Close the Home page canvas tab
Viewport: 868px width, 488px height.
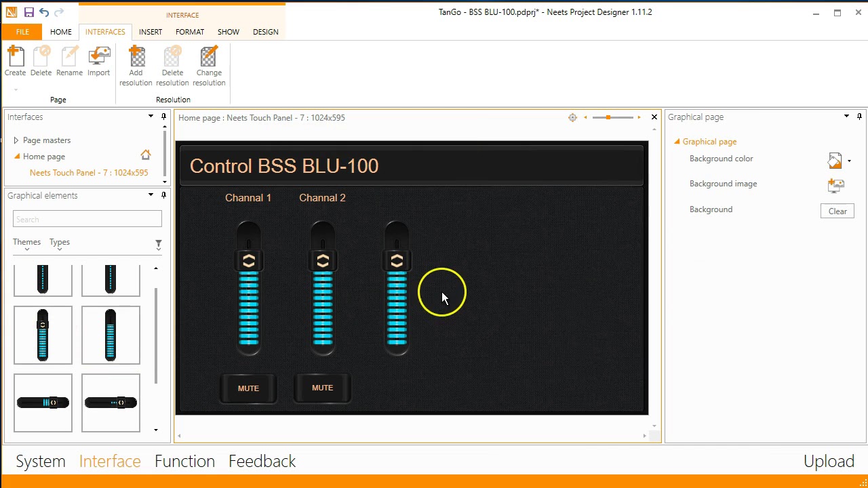(654, 117)
